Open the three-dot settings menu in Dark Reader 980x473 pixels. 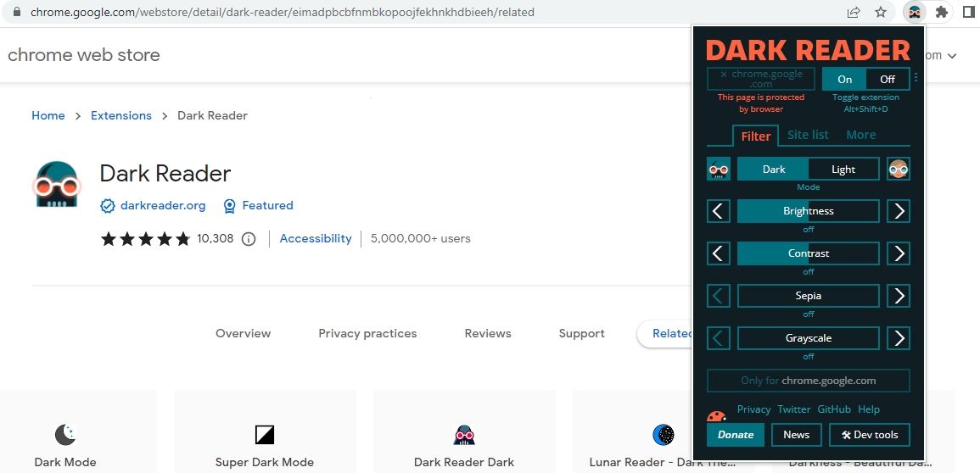(x=916, y=77)
